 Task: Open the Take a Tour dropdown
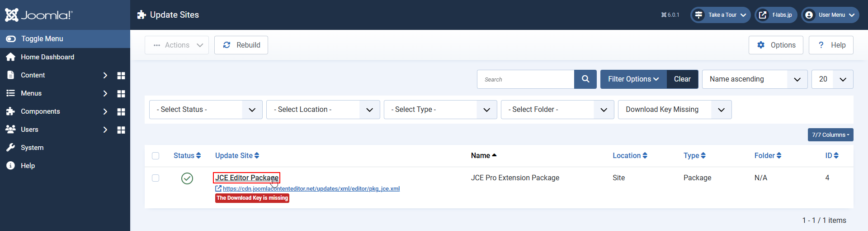click(721, 15)
